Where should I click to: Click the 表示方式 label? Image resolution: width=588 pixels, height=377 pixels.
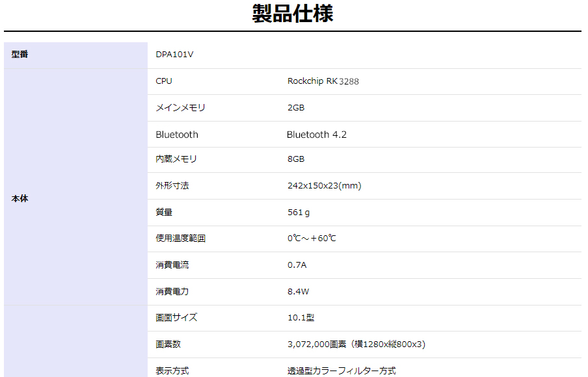172,370
